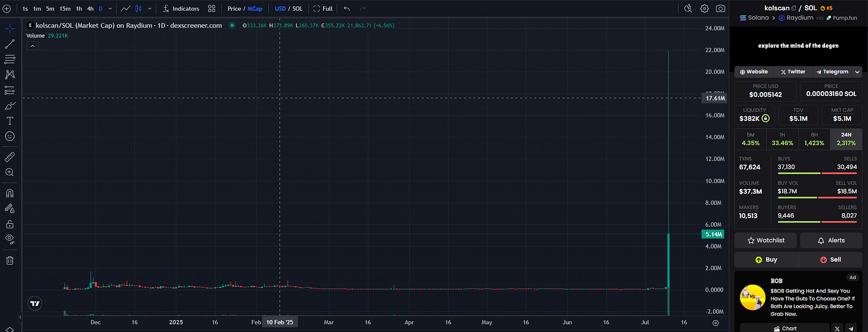Open the emoji icons tool
The width and height of the screenshot is (868, 332).
click(10, 136)
